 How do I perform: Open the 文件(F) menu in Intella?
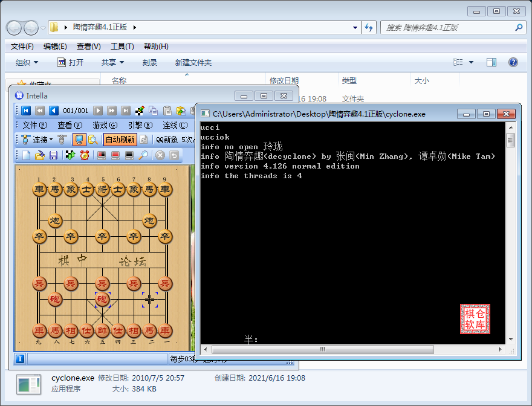pyautogui.click(x=35, y=125)
